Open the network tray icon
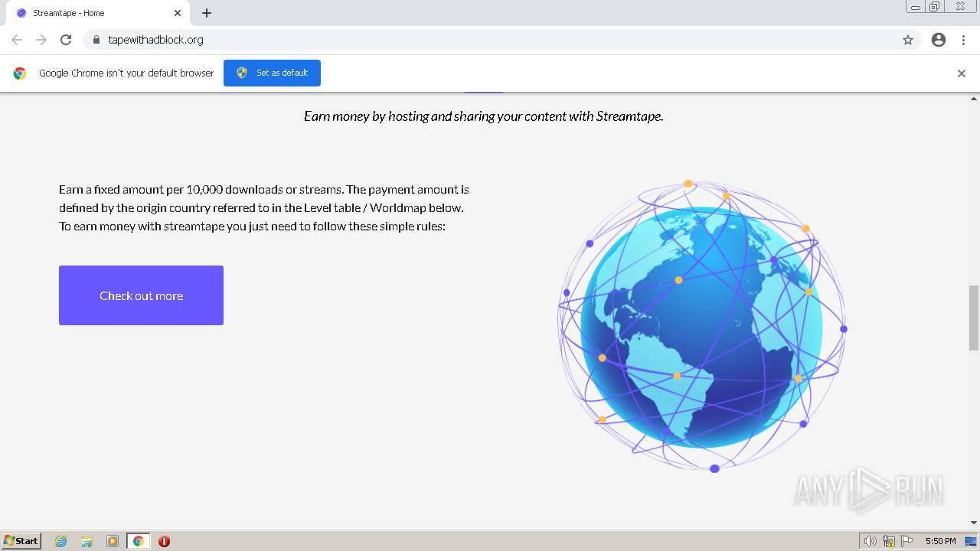This screenshot has height=551, width=980. pos(889,541)
